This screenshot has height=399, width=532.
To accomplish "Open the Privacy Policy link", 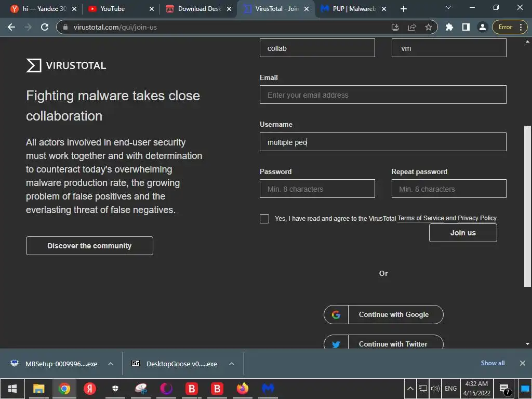I will click(477, 218).
